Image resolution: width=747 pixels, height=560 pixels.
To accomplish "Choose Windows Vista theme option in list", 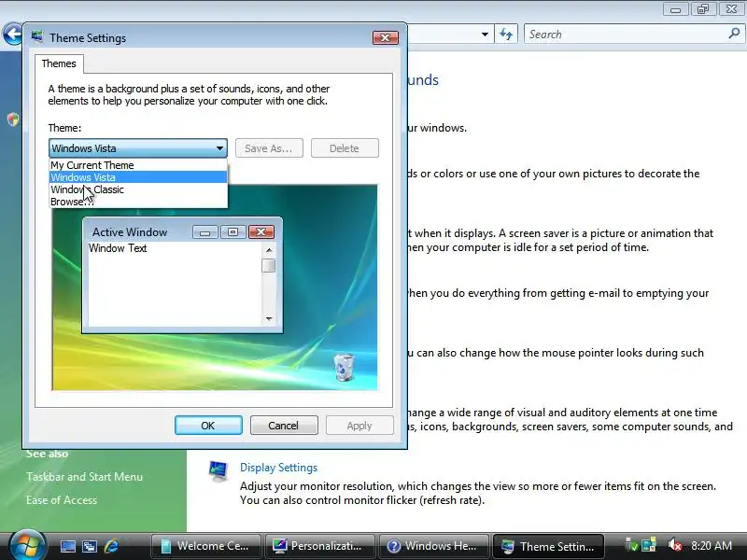I will coord(138,177).
